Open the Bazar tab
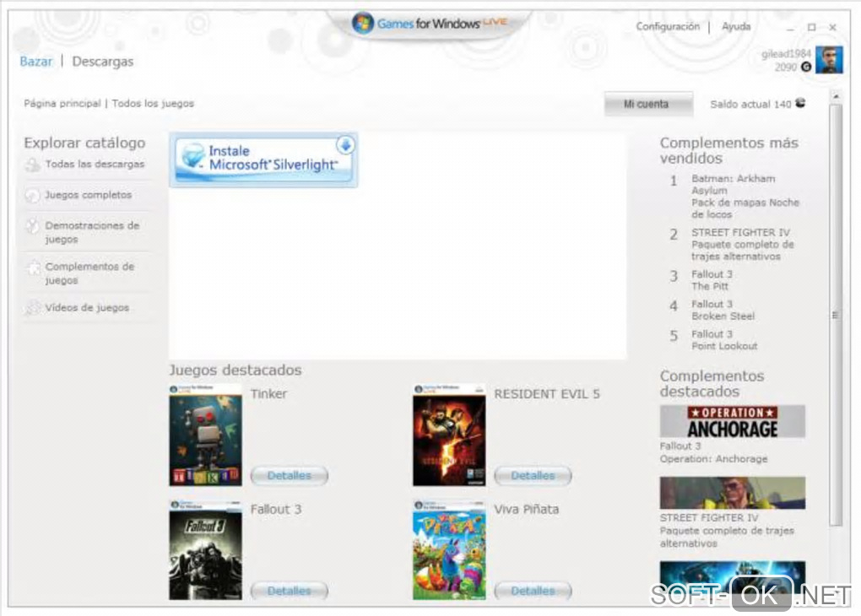This screenshot has height=616, width=861. pyautogui.click(x=36, y=61)
